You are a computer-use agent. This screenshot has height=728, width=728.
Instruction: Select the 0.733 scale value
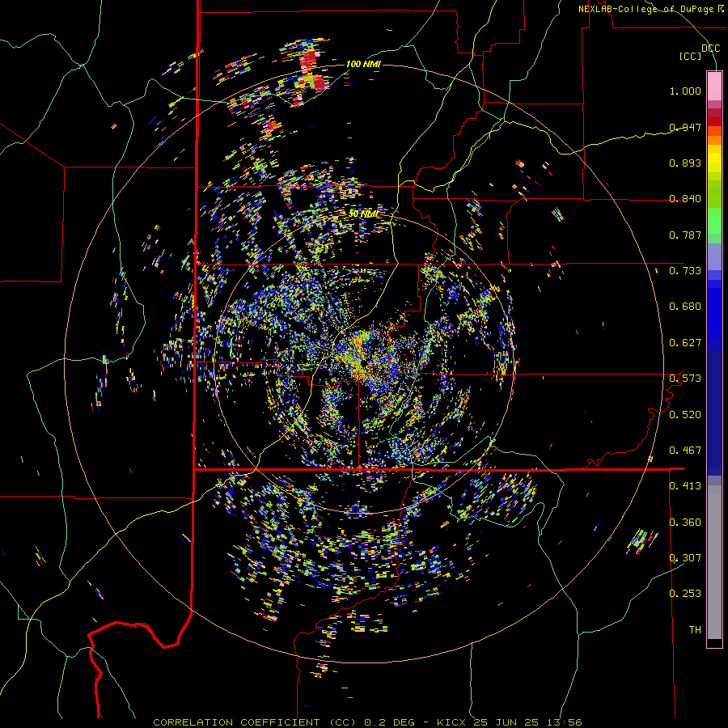(685, 270)
